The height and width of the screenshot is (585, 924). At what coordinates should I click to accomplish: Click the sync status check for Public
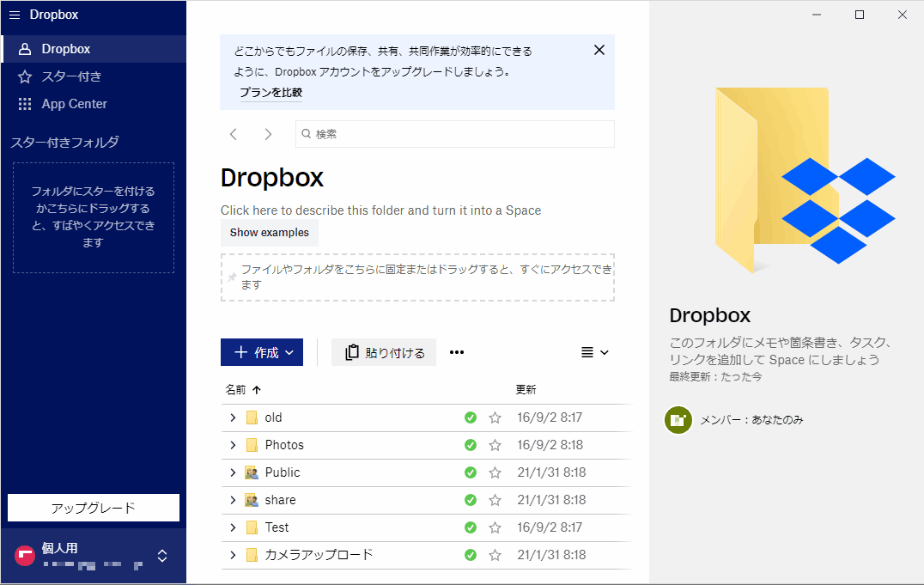pyautogui.click(x=471, y=472)
